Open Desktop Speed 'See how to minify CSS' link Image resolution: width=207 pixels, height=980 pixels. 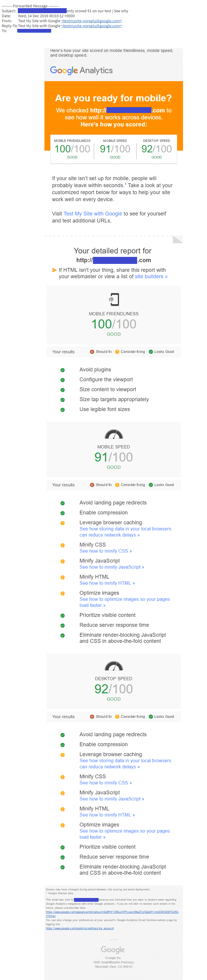point(106,783)
